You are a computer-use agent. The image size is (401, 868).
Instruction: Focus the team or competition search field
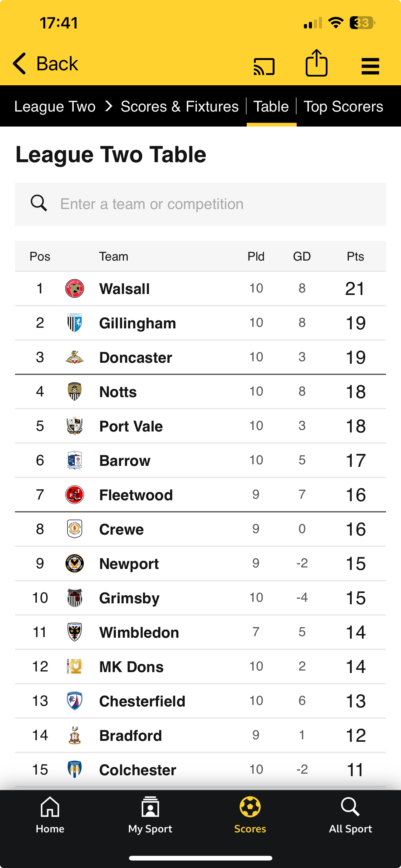(200, 204)
